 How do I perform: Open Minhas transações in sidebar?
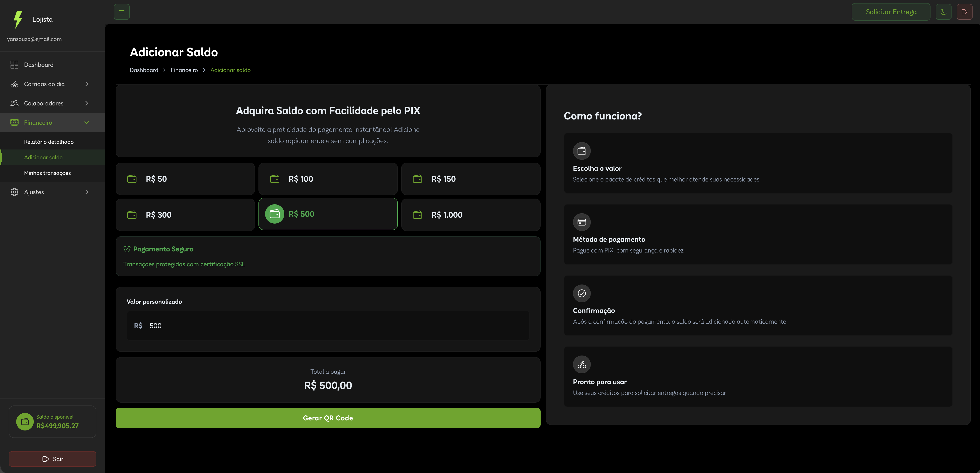pos(48,173)
